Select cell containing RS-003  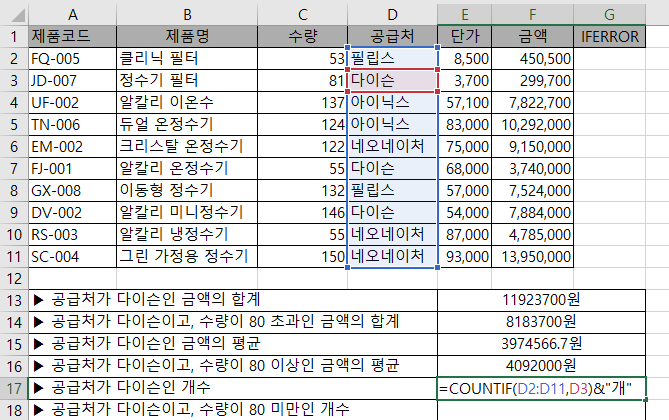[x=73, y=235]
